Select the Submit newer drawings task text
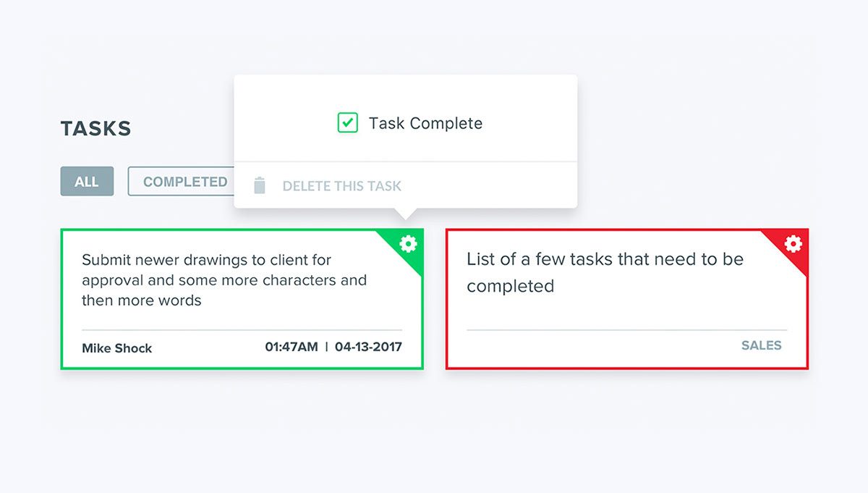 click(224, 280)
